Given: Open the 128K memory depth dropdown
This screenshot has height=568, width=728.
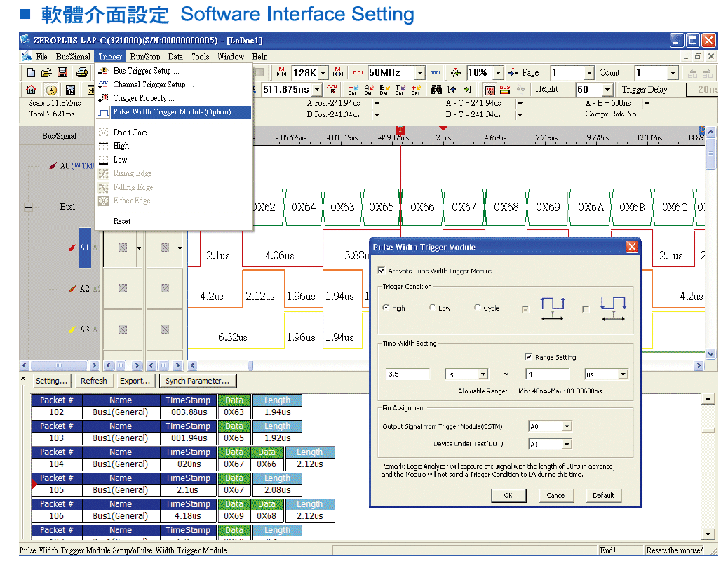Looking at the screenshot, I should click(x=323, y=73).
